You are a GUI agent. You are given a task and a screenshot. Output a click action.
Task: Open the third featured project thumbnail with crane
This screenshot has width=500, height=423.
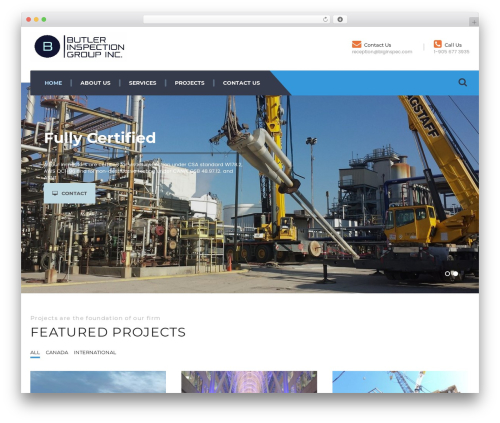tap(400, 382)
